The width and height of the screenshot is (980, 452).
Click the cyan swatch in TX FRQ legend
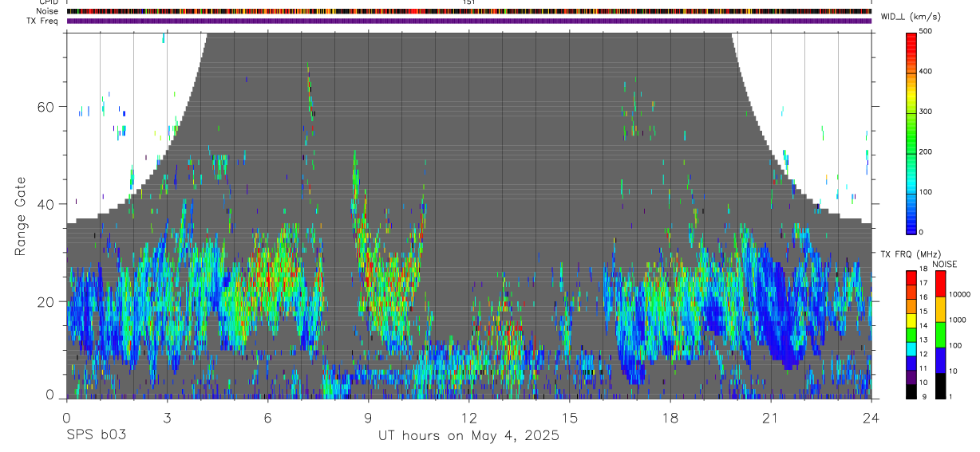pos(911,348)
